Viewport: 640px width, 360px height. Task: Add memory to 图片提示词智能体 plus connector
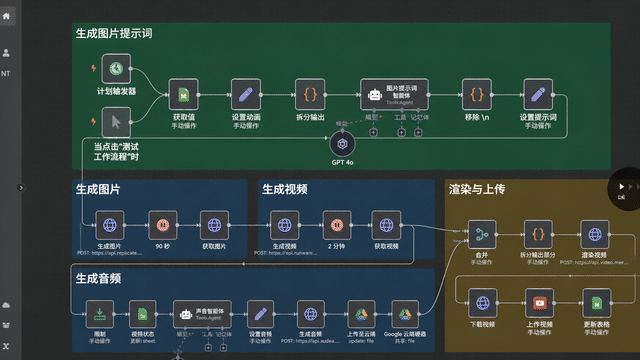point(418,132)
